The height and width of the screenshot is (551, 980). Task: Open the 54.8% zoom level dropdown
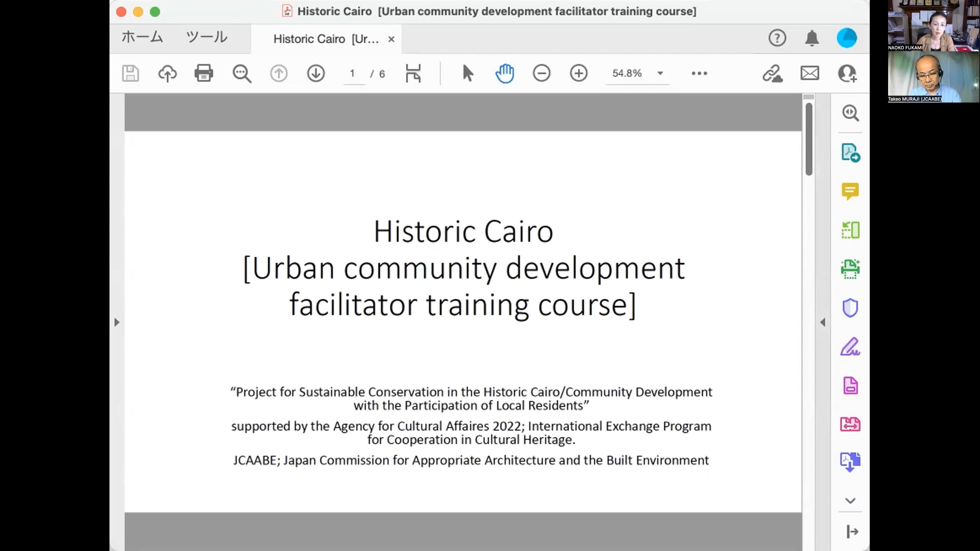[637, 73]
